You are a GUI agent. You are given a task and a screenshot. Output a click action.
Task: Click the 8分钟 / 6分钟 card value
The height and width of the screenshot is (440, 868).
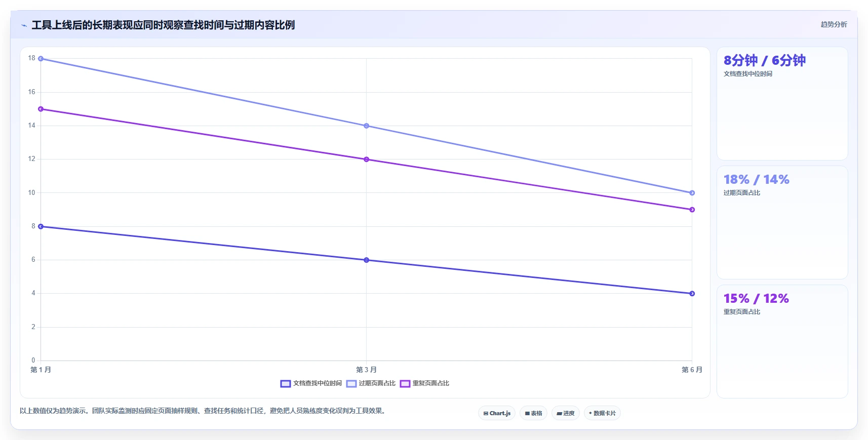(765, 60)
